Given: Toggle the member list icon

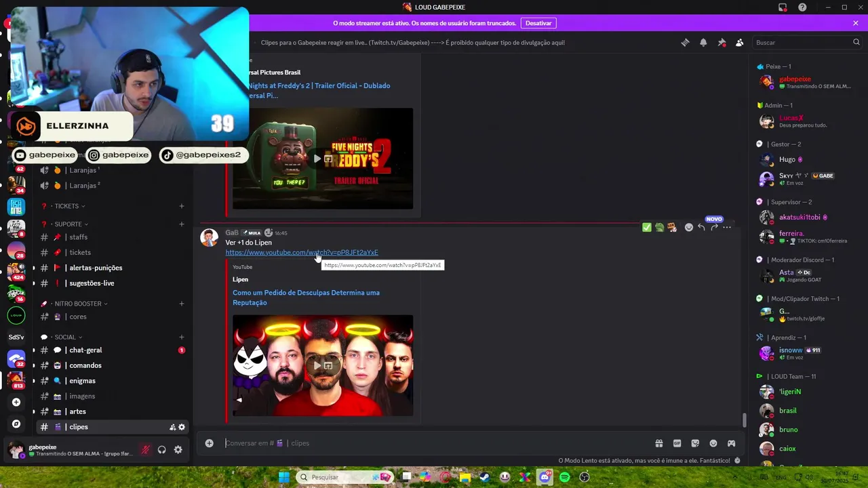Looking at the screenshot, I should point(740,43).
